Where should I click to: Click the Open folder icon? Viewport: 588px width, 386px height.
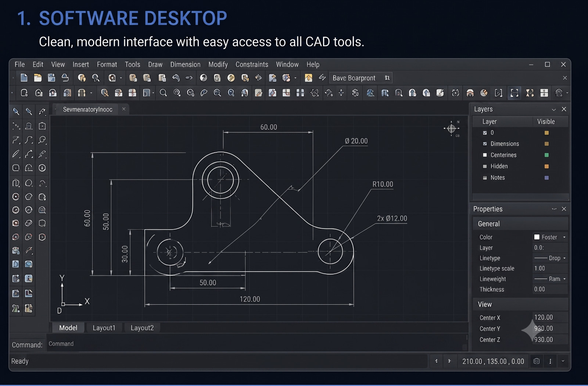click(37, 78)
